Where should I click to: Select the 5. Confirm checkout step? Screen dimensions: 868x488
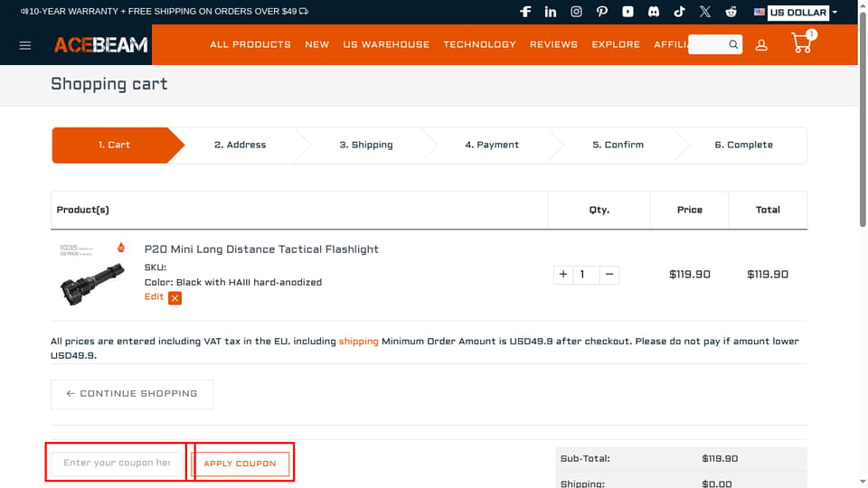point(618,145)
